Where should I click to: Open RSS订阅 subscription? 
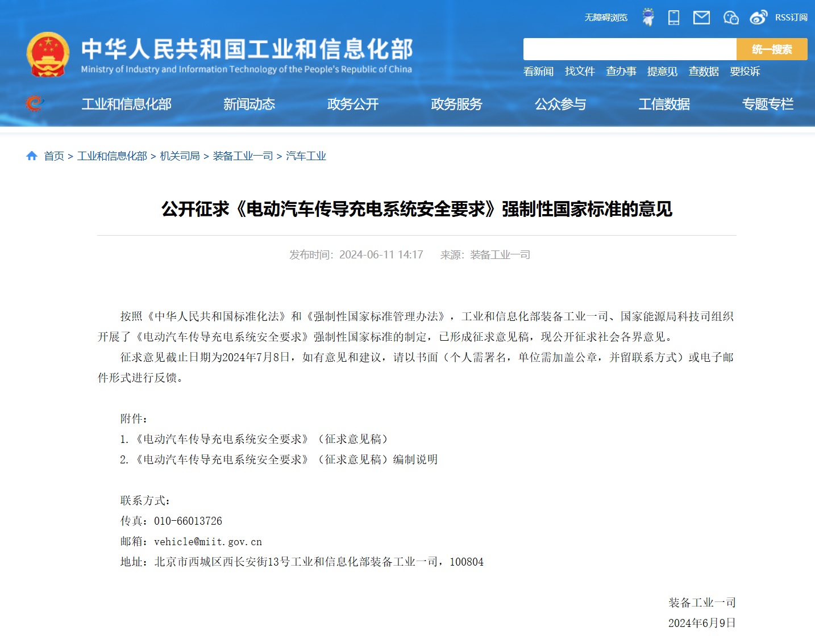coord(791,17)
